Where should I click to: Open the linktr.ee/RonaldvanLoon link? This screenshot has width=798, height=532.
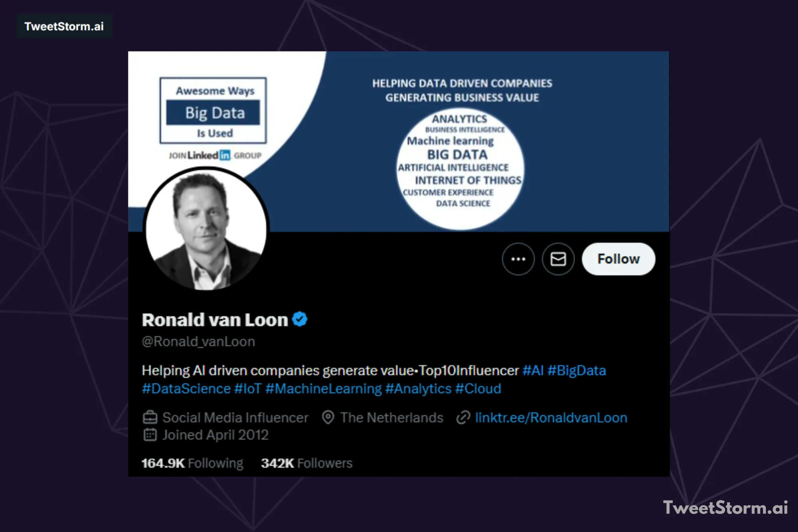pyautogui.click(x=551, y=417)
